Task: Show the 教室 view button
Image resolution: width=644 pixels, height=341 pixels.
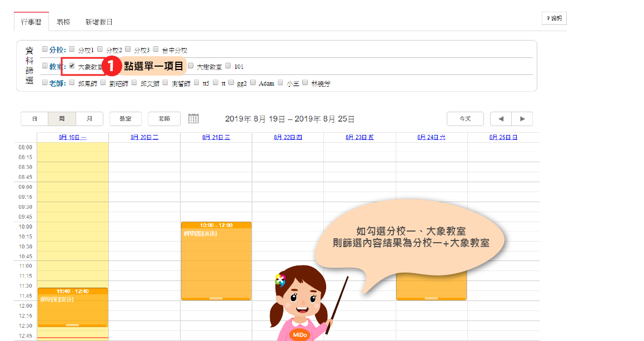Action: pos(126,119)
